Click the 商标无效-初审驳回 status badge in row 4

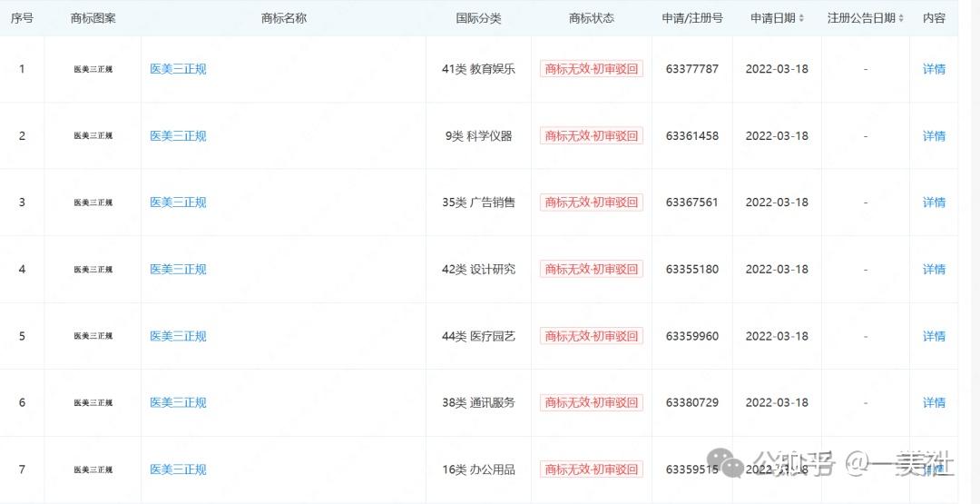coord(591,270)
